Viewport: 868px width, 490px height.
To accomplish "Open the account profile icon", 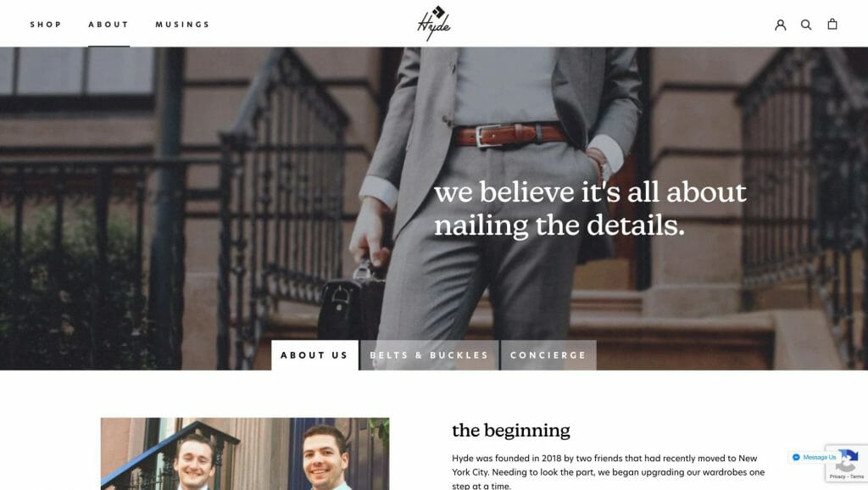I will click(780, 25).
